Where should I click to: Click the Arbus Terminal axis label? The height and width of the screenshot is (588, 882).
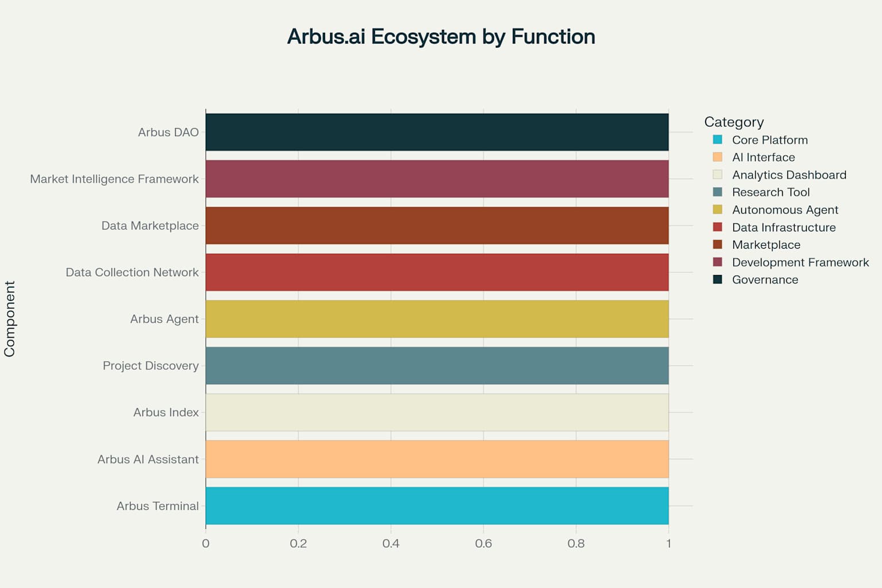coord(157,506)
